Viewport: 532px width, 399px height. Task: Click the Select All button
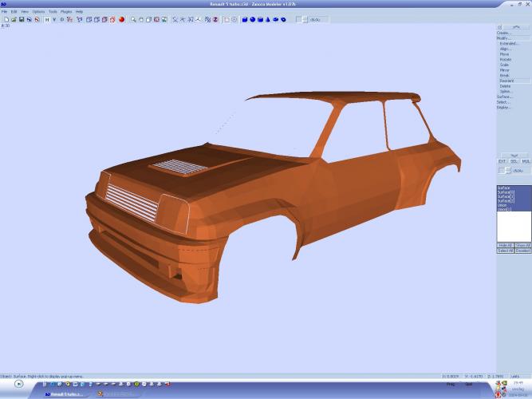(x=504, y=251)
